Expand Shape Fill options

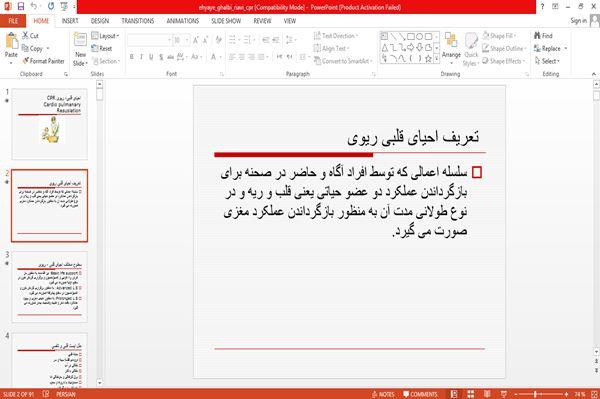point(499,36)
